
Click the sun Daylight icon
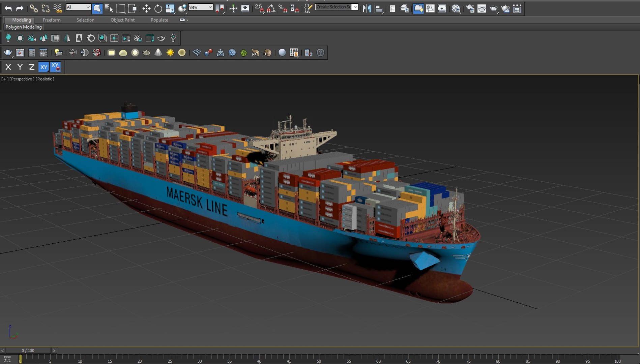(170, 53)
